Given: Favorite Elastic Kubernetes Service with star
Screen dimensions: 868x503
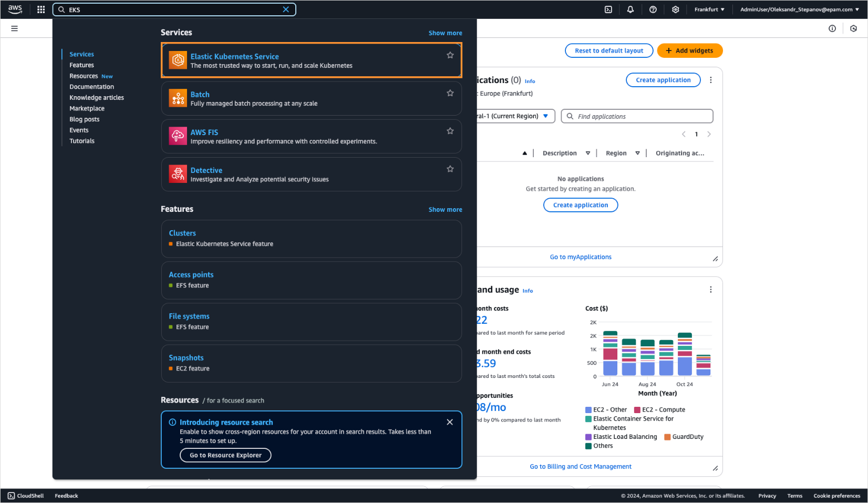Looking at the screenshot, I should (450, 55).
